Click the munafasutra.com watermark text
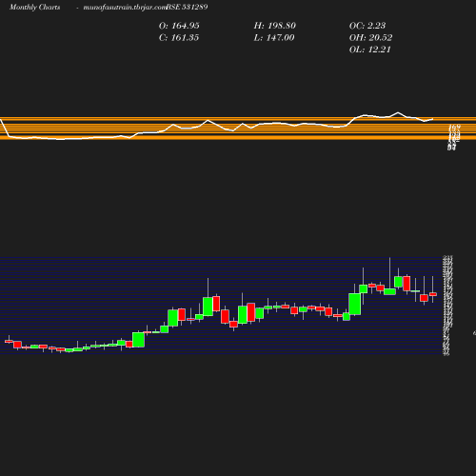Image resolution: width=476 pixels, height=476 pixels. coord(125,8)
